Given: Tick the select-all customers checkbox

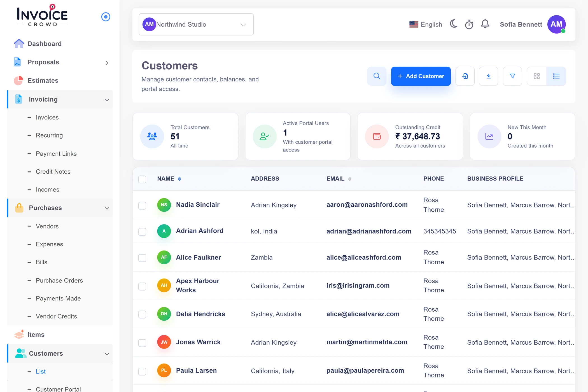Looking at the screenshot, I should click(x=142, y=179).
